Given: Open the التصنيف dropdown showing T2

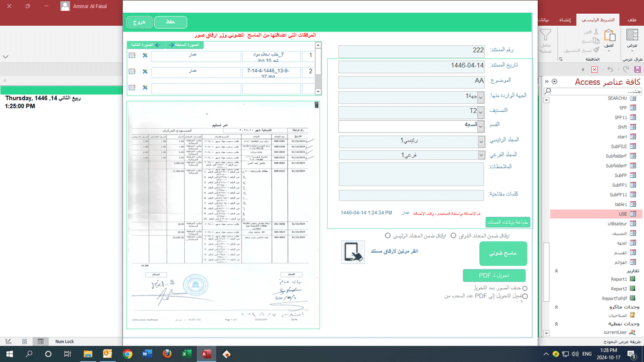Looking at the screenshot, I should (480, 112).
